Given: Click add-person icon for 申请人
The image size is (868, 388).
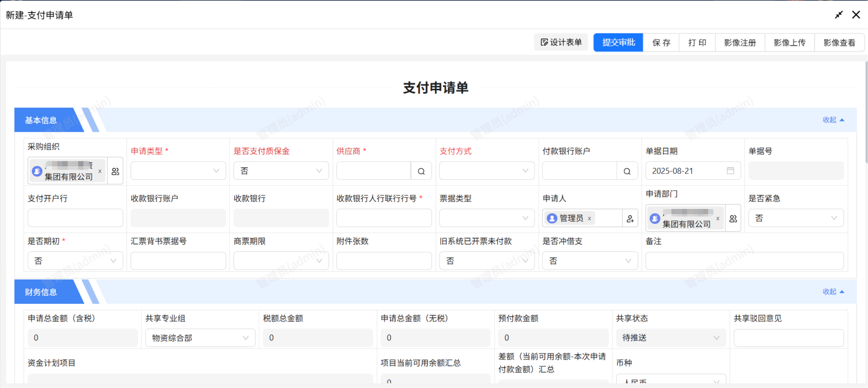Looking at the screenshot, I should (630, 219).
